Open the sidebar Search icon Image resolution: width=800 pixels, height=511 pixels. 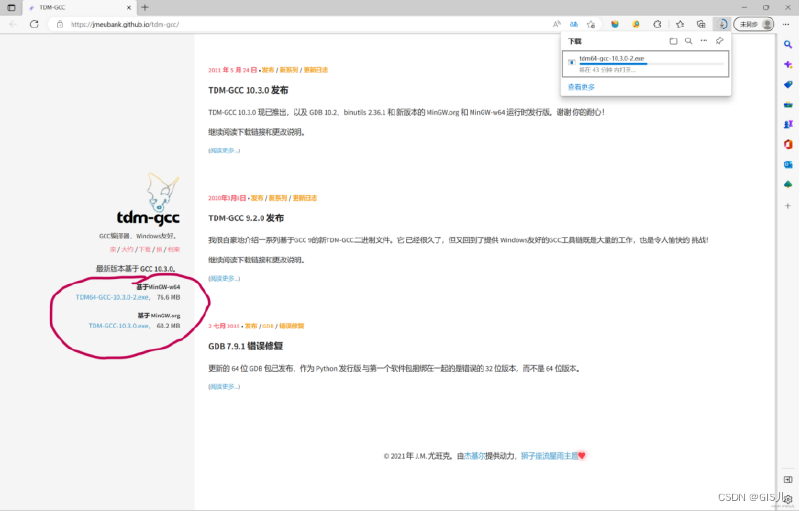pyautogui.click(x=788, y=45)
